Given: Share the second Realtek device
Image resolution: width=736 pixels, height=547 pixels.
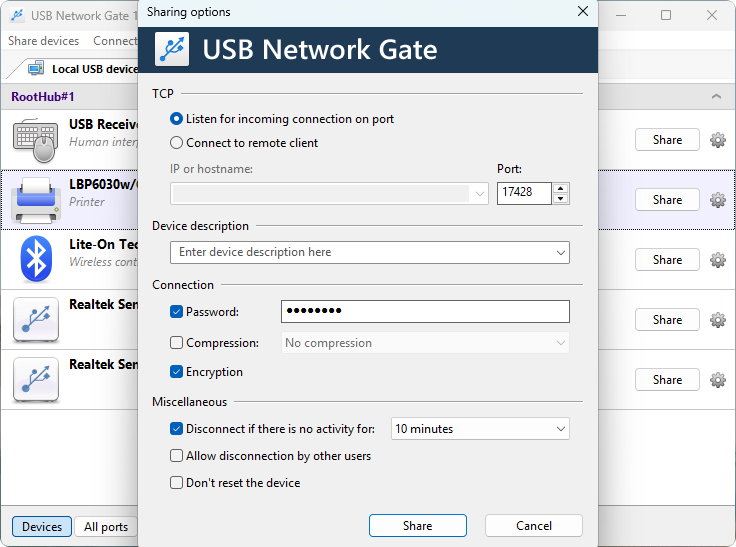Looking at the screenshot, I should [x=667, y=380].
